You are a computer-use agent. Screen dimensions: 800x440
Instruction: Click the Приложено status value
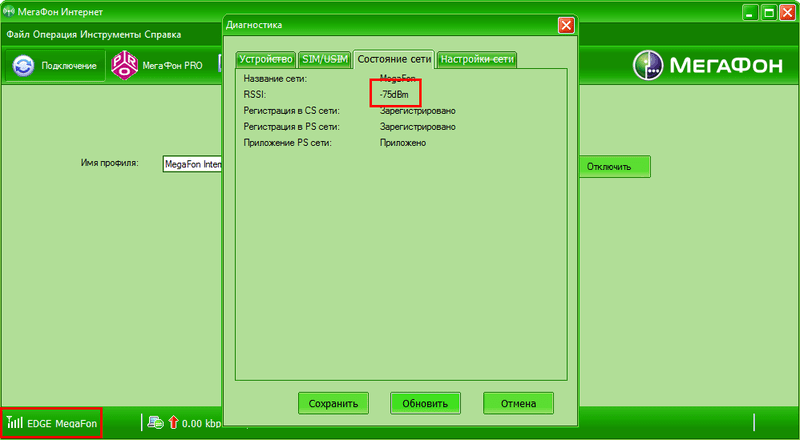click(x=403, y=143)
